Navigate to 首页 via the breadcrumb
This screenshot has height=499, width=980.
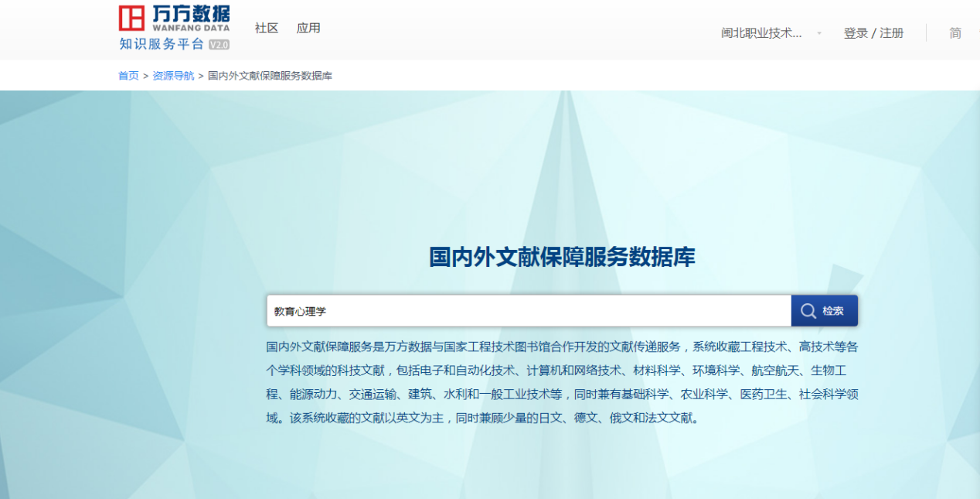tap(128, 76)
